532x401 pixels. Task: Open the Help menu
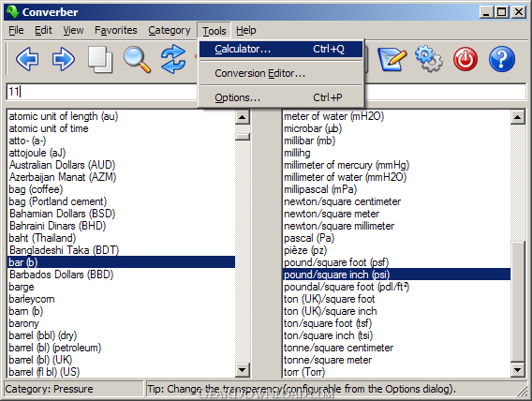[246, 30]
